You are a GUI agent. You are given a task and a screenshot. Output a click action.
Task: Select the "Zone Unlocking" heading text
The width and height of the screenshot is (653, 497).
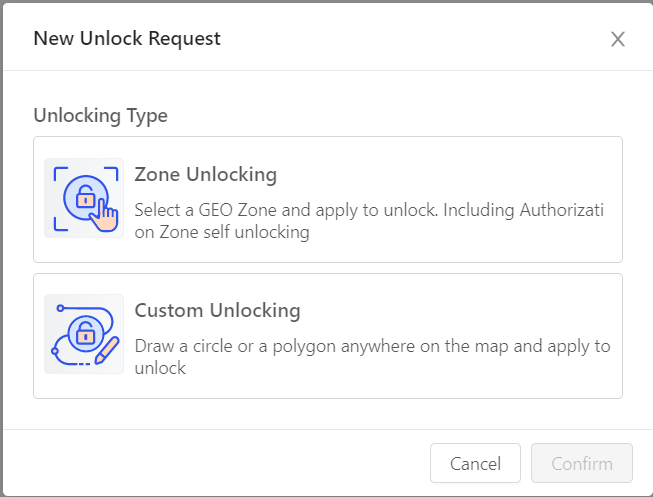pyautogui.click(x=206, y=174)
